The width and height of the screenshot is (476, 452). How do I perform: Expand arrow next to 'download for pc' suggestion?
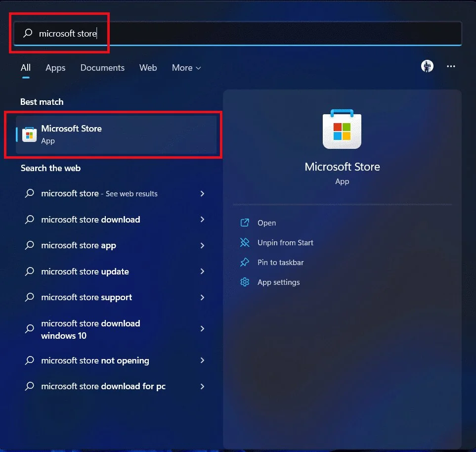pos(203,386)
